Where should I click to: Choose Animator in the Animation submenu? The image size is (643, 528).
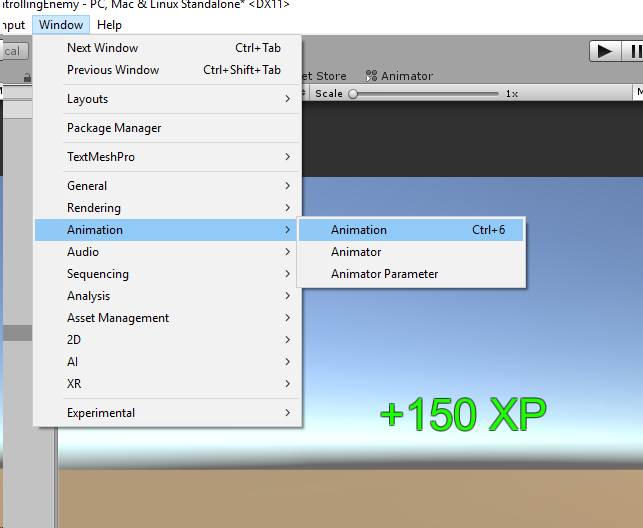[411, 252]
